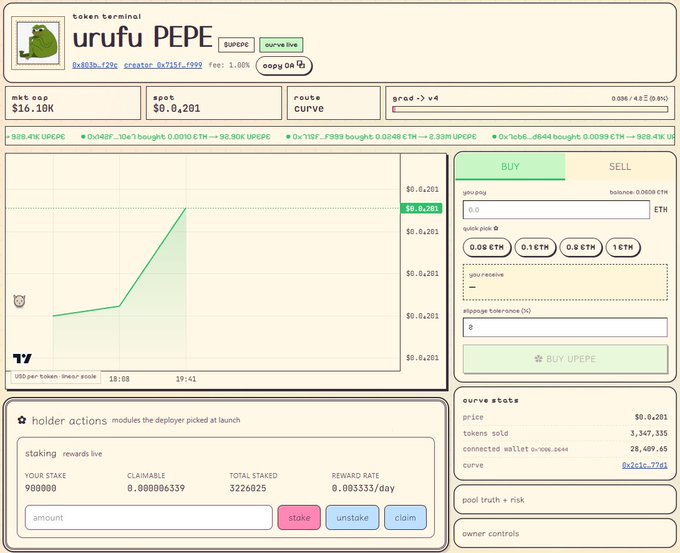The height and width of the screenshot is (553, 680).
Task: Open the creator 0x715f..f999 link
Action: pos(163,65)
